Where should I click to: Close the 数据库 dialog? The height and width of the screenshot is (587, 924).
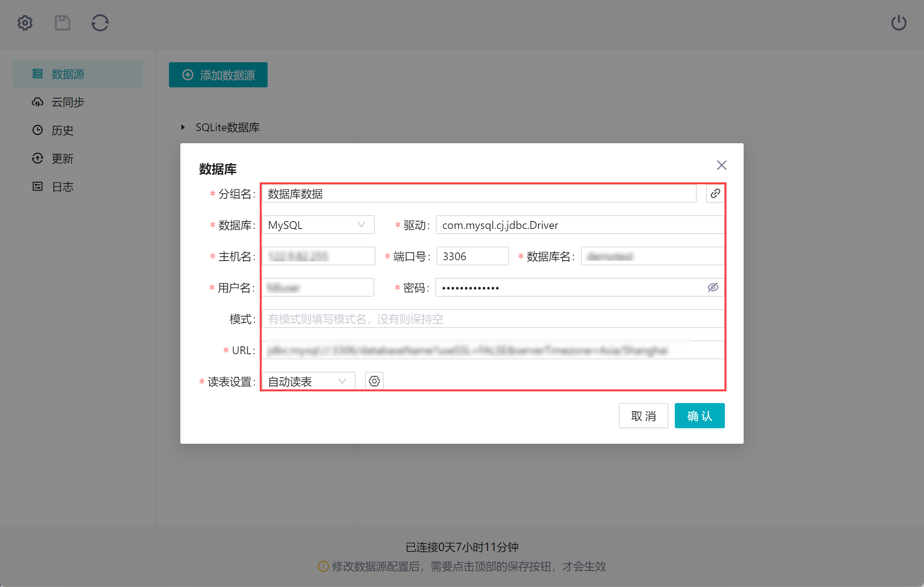click(721, 165)
